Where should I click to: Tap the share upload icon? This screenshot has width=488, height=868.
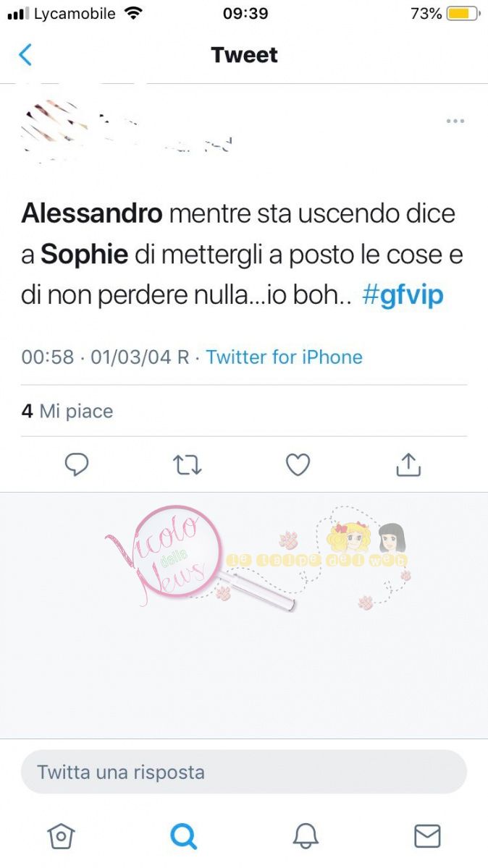408,464
